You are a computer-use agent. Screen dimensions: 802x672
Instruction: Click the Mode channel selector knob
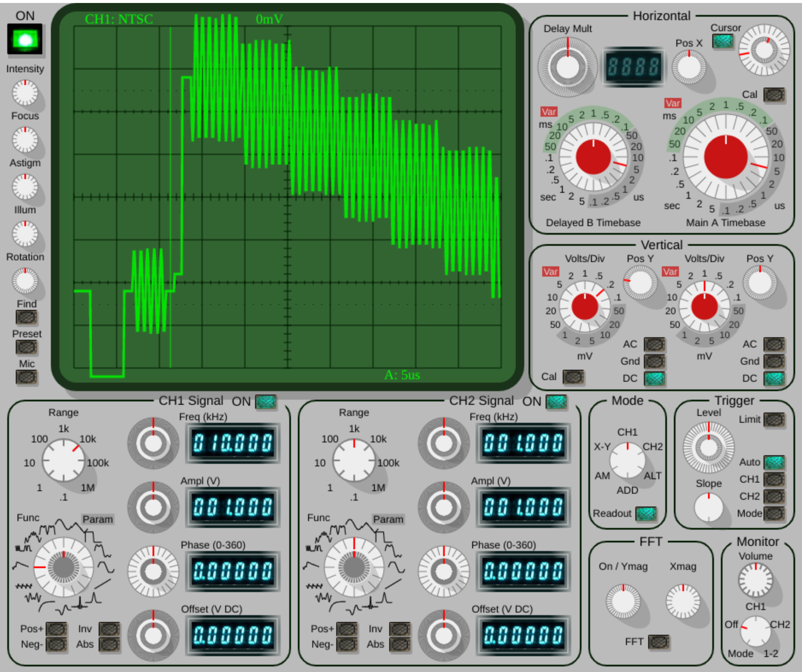(x=627, y=460)
